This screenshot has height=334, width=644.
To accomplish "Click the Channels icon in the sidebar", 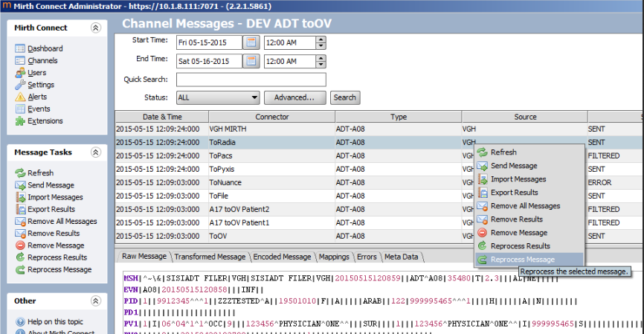I will (20, 60).
